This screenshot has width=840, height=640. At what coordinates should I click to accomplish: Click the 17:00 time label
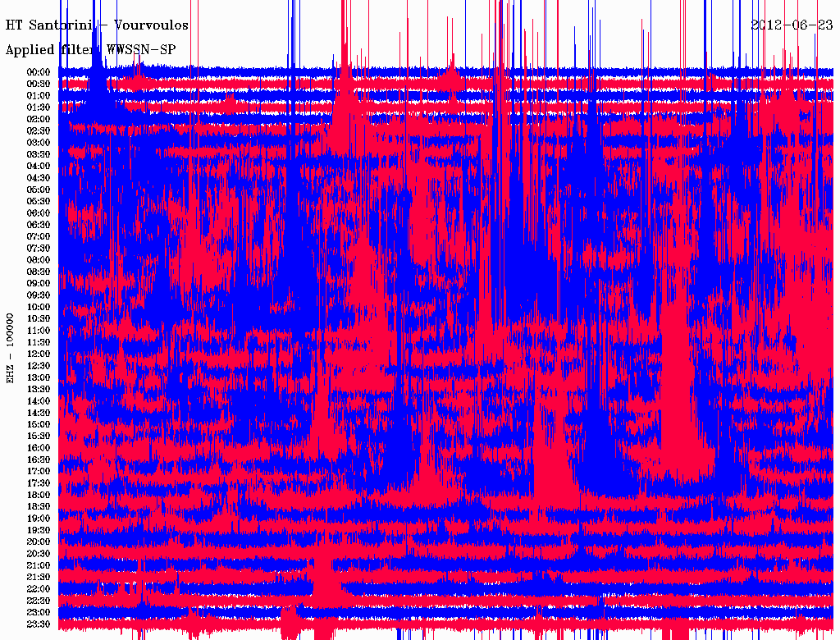(39, 471)
